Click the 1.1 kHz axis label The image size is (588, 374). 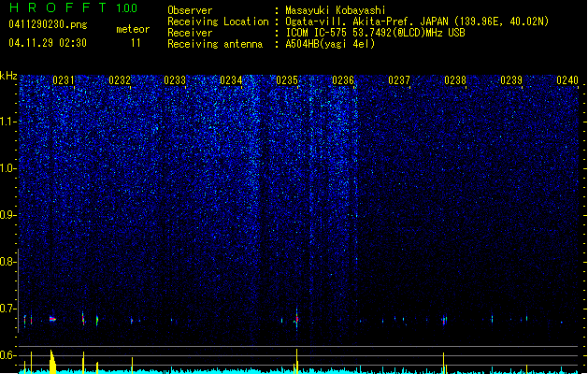tap(7, 122)
